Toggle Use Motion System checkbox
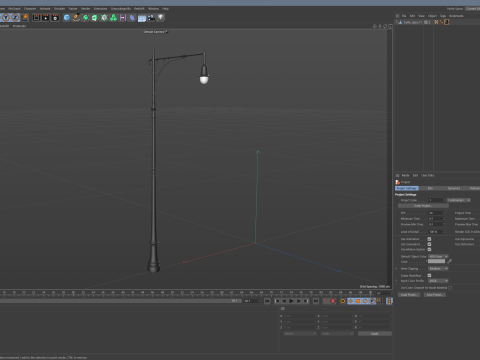 point(429,250)
